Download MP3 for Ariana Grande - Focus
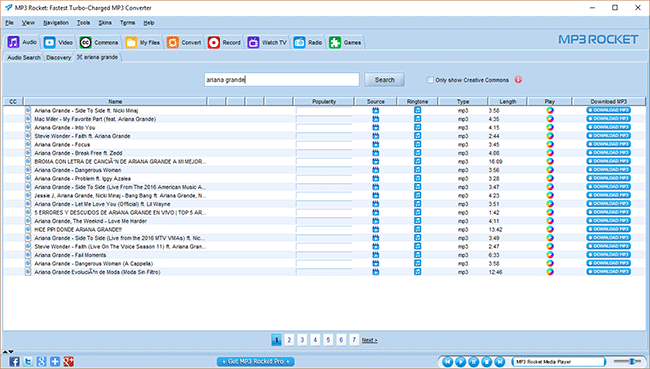The image size is (650, 369). (608, 144)
